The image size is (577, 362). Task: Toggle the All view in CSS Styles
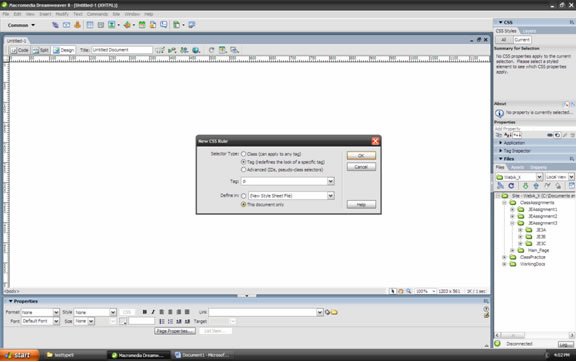[x=504, y=40]
